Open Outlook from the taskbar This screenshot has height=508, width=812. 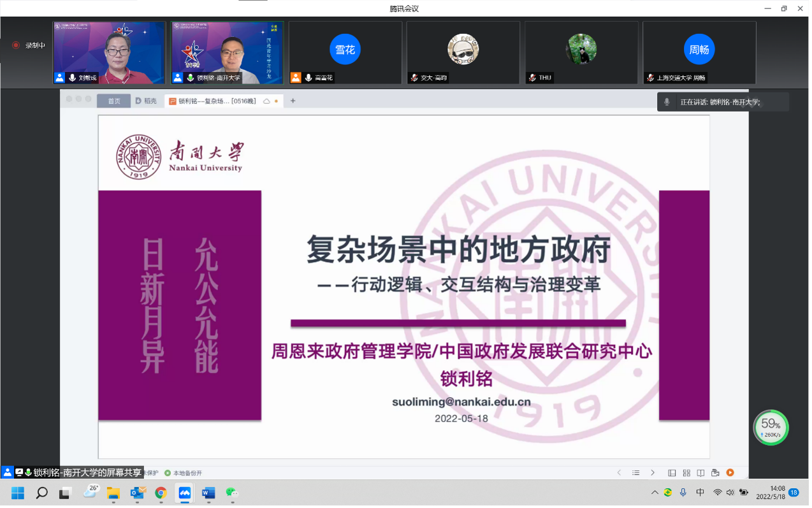tap(138, 493)
